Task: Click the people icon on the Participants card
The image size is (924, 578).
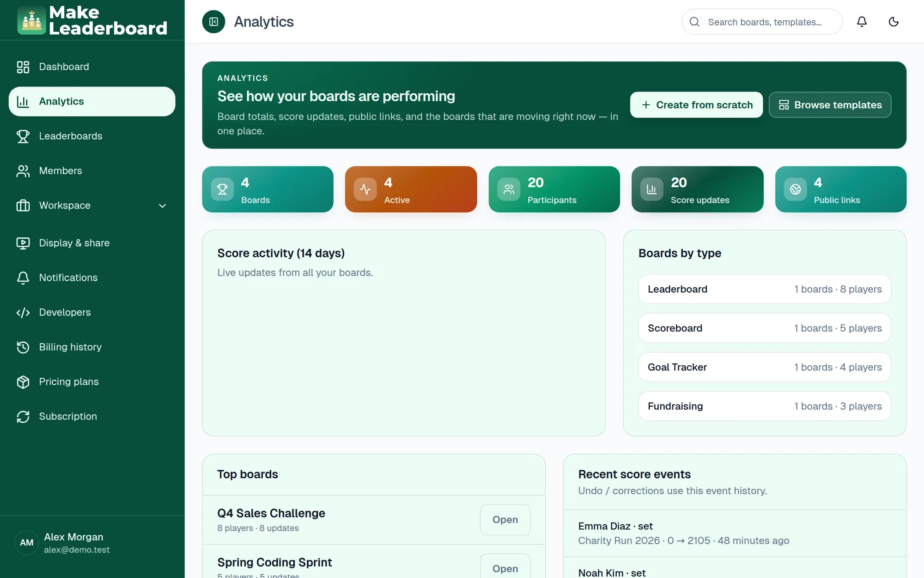Action: [509, 190]
